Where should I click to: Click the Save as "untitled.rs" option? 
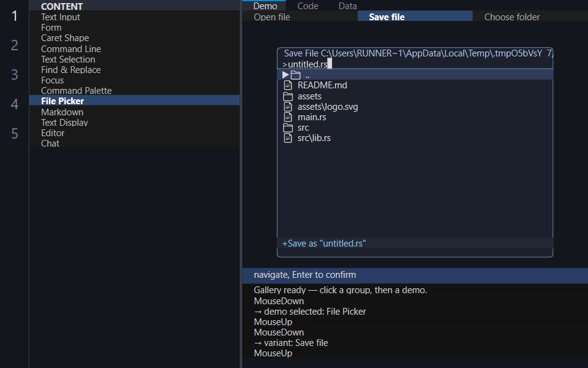(415, 243)
